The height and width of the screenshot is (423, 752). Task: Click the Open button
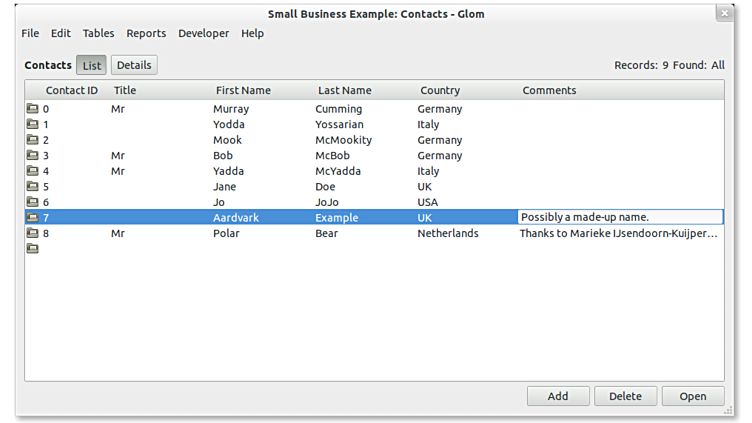point(692,396)
